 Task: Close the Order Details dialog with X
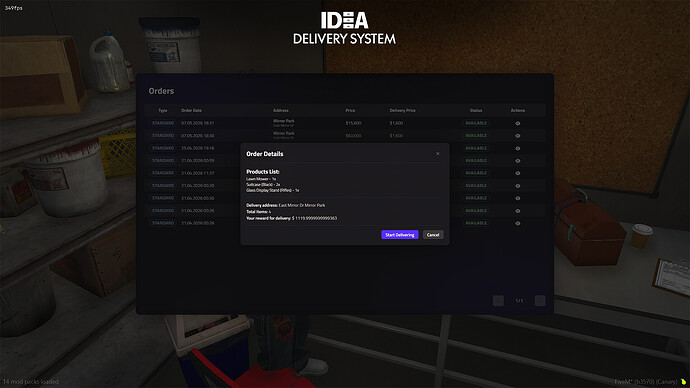coord(437,154)
